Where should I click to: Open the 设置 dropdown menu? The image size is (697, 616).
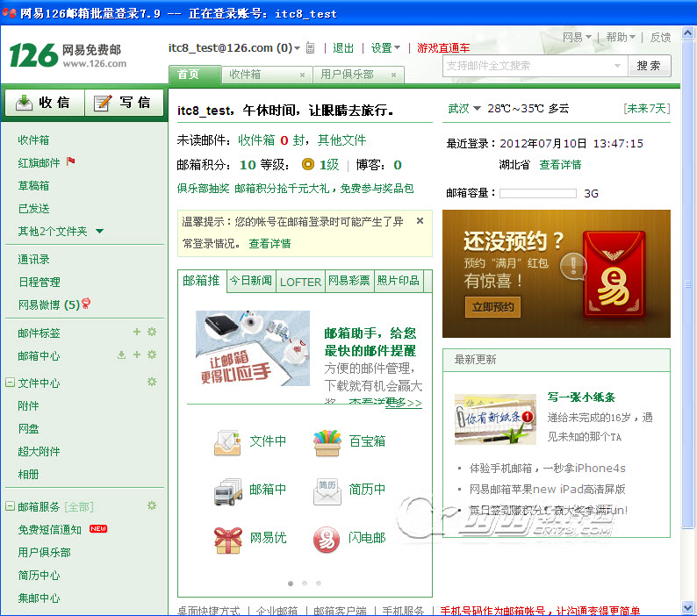pyautogui.click(x=385, y=48)
